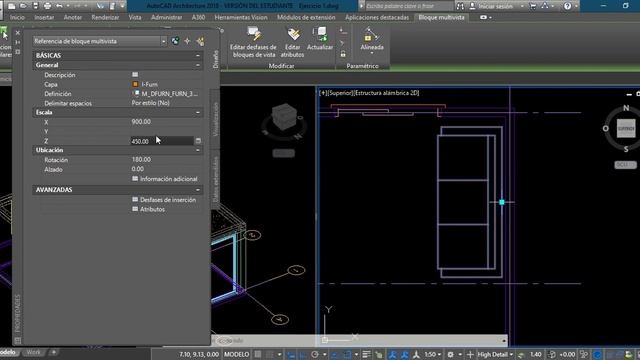Close the Properties palette with the X
Image resolution: width=640 pixels, height=360 pixels.
18,33
